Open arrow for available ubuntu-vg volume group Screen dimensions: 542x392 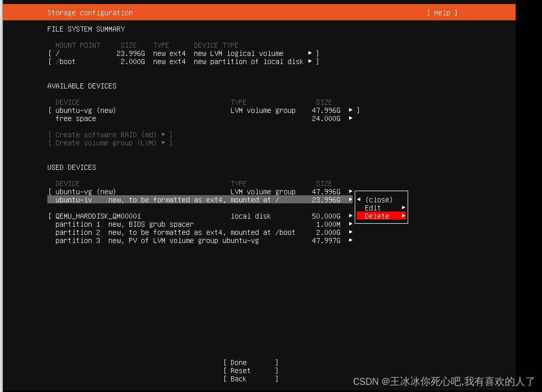351,110
